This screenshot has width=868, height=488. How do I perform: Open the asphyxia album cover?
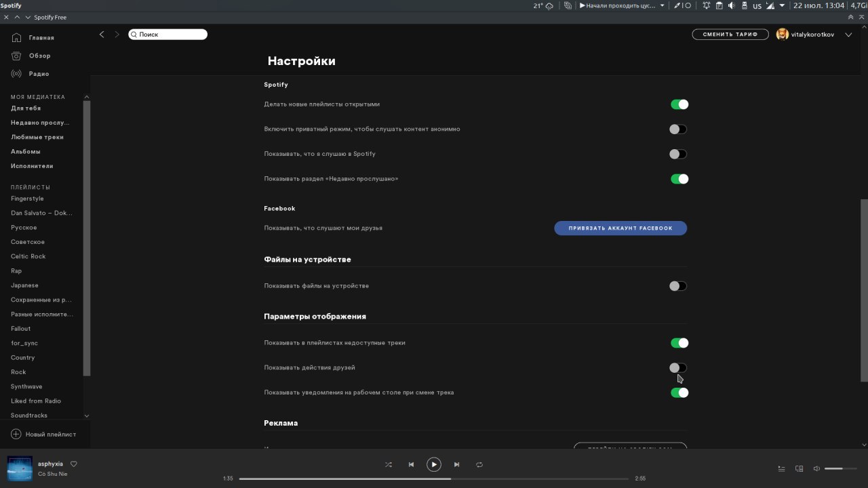pyautogui.click(x=20, y=468)
